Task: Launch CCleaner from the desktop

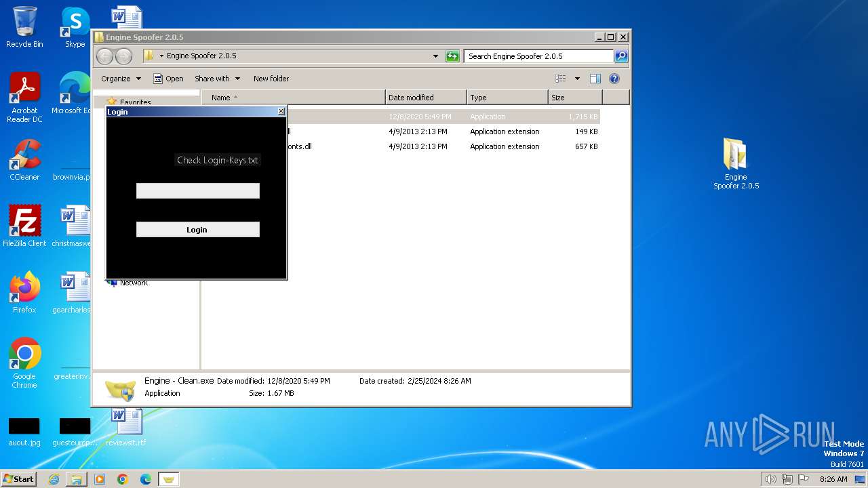Action: click(x=24, y=160)
